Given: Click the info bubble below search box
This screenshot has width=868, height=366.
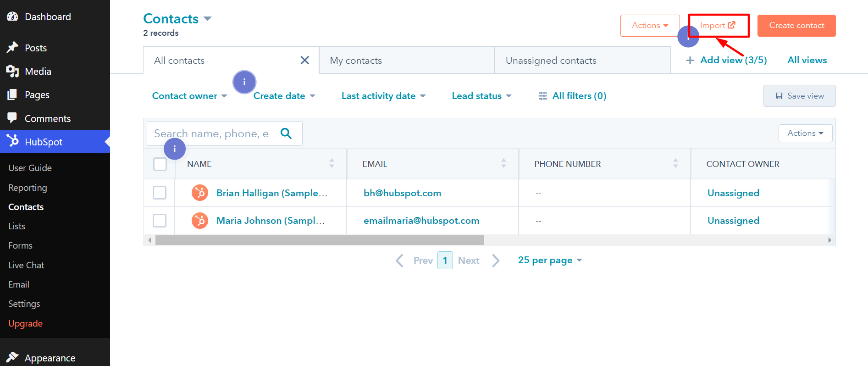Looking at the screenshot, I should 175,149.
